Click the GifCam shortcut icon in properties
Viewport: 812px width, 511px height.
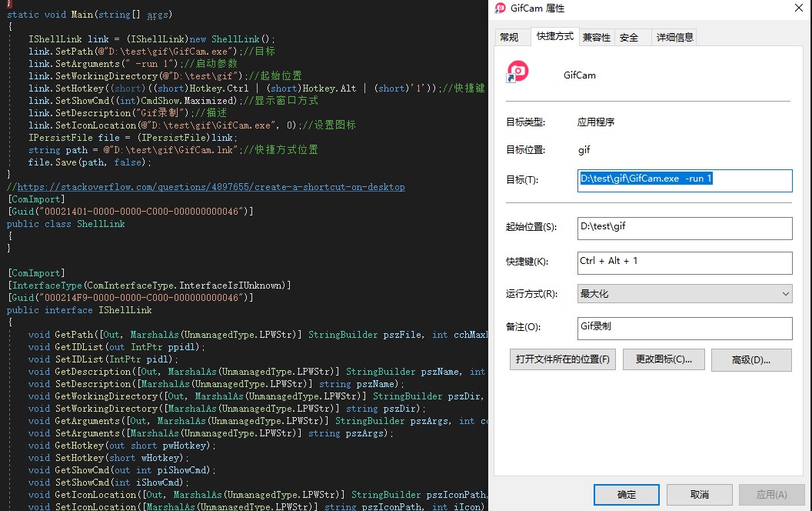(517, 72)
